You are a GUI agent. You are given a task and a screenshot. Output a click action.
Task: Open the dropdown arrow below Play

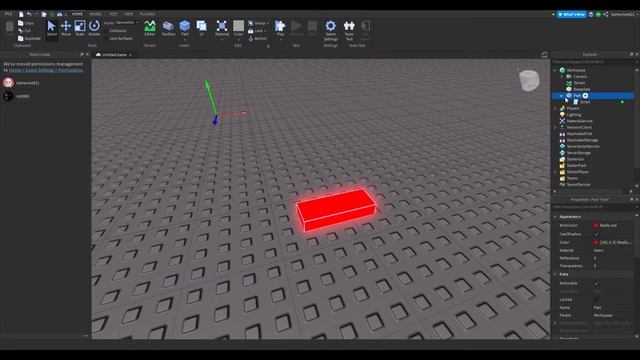click(x=280, y=40)
